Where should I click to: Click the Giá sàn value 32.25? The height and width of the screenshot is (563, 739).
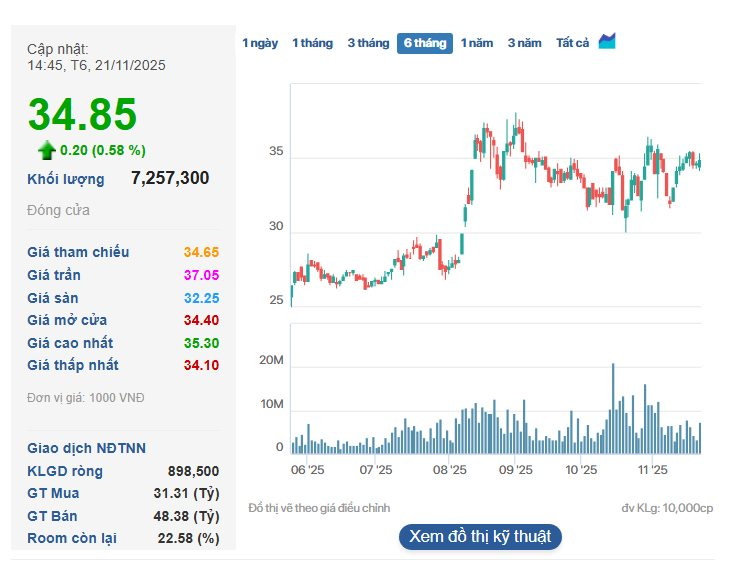[201, 298]
